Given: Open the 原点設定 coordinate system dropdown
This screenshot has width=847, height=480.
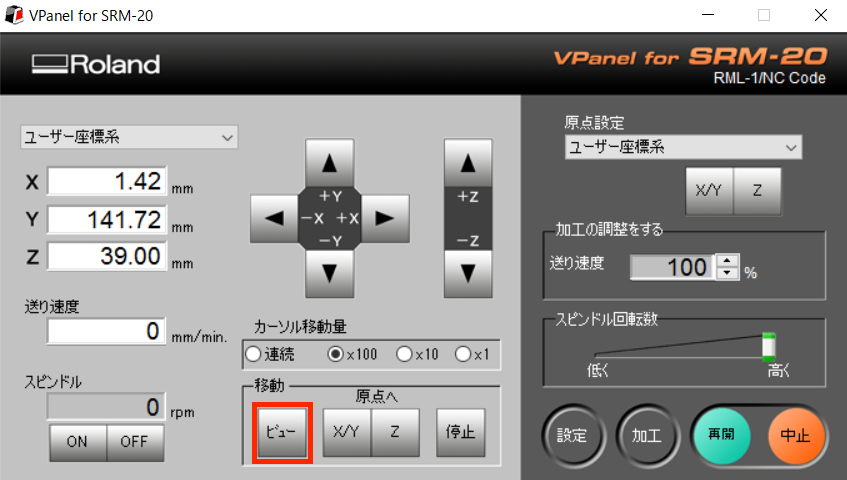Looking at the screenshot, I should (x=683, y=147).
